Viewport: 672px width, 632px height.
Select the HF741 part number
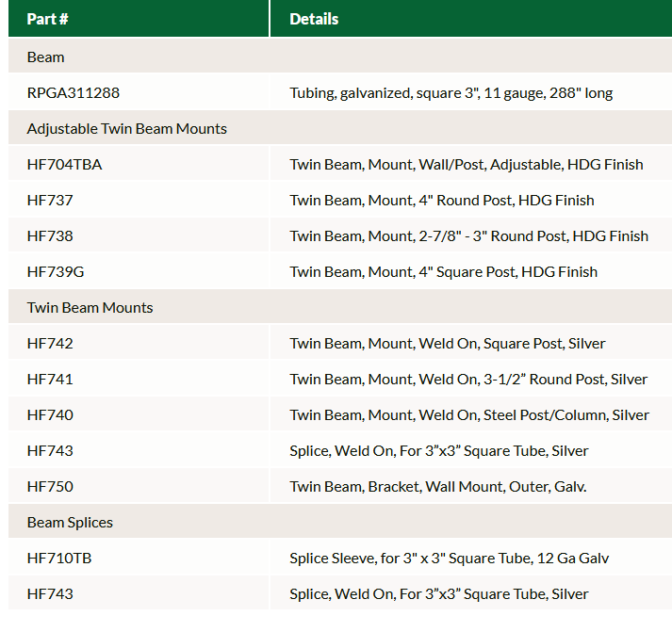click(50, 379)
